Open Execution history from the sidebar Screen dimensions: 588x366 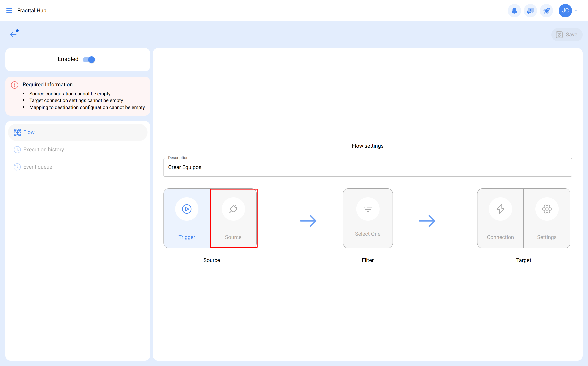[x=43, y=149]
